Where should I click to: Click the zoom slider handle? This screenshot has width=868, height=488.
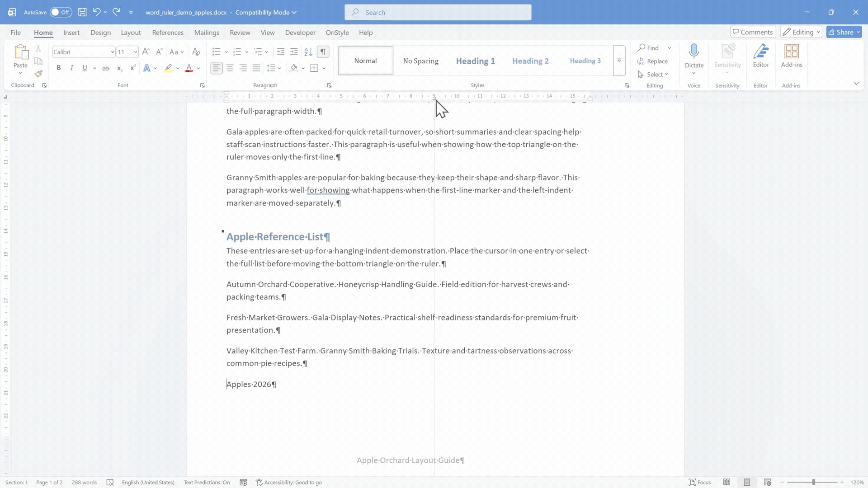pyautogui.click(x=813, y=482)
